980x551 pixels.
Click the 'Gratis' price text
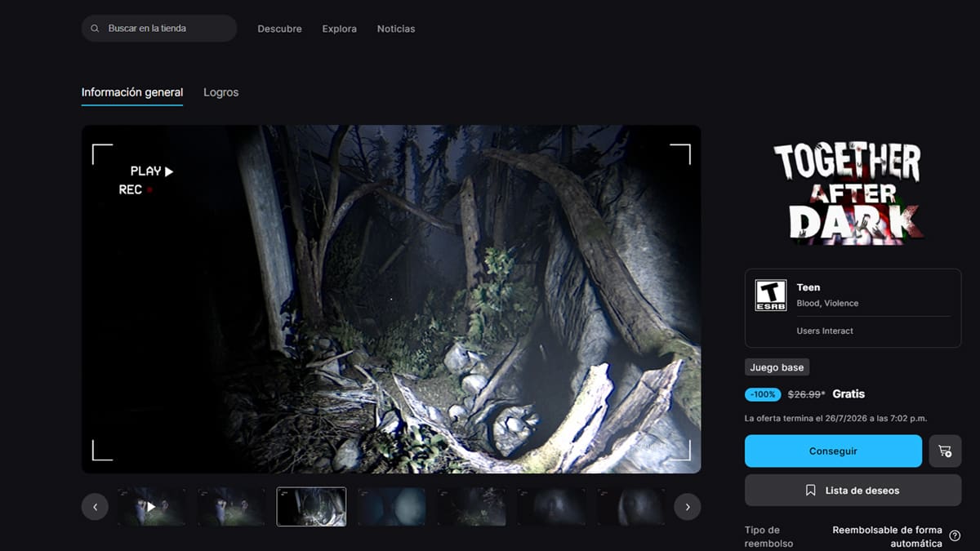coord(849,393)
